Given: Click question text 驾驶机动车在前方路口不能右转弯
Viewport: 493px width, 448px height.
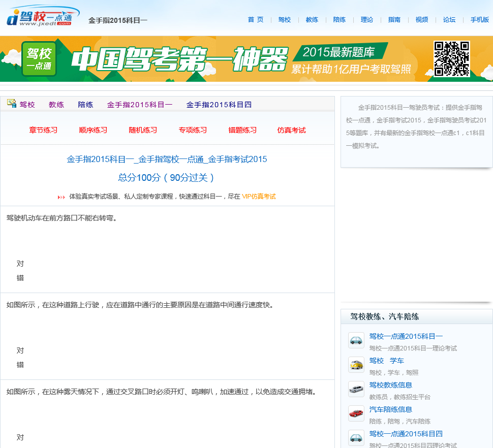Looking at the screenshot, I should point(62,218).
